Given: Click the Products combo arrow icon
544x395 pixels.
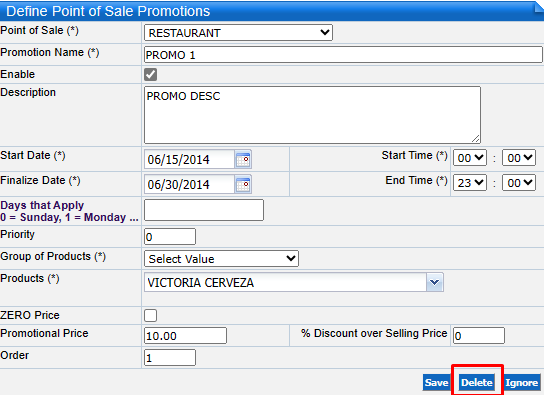Looking at the screenshot, I should click(434, 282).
